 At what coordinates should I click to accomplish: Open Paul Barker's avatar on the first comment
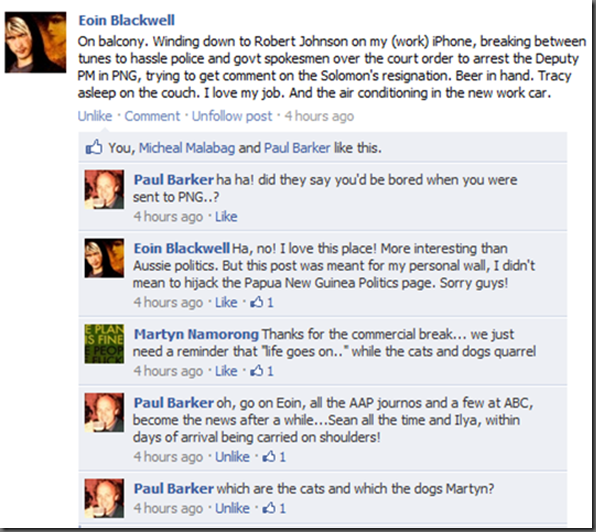pyautogui.click(x=104, y=190)
